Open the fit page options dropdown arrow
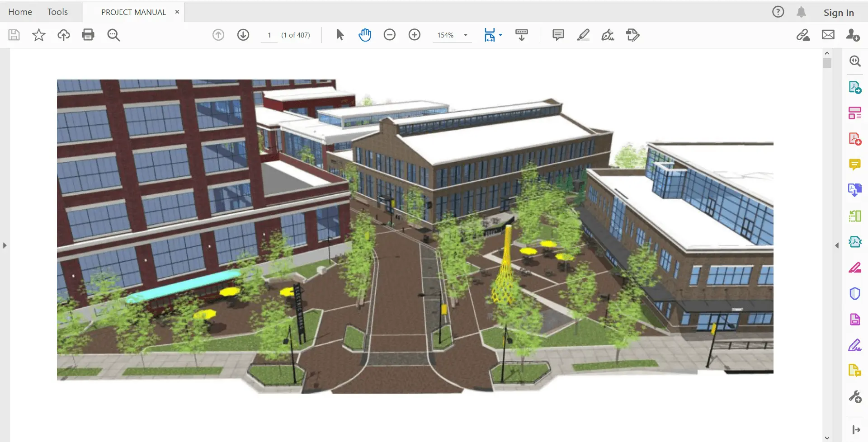Image resolution: width=868 pixels, height=442 pixels. [500, 35]
